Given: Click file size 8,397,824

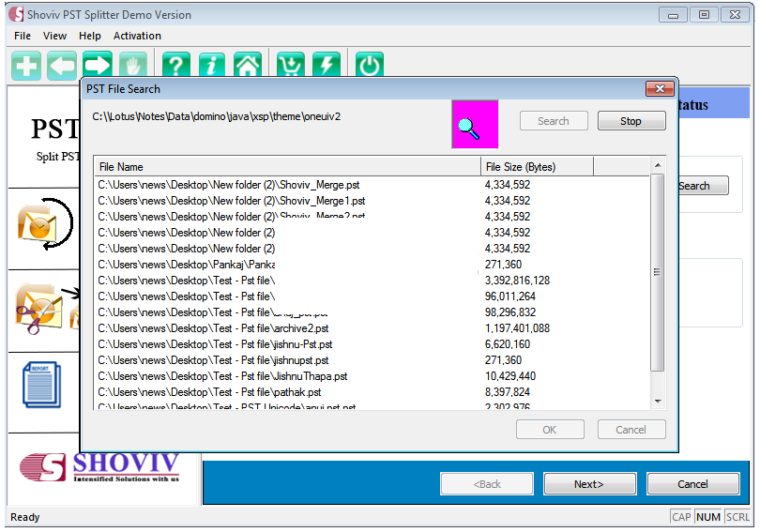Looking at the screenshot, I should click(x=508, y=392).
